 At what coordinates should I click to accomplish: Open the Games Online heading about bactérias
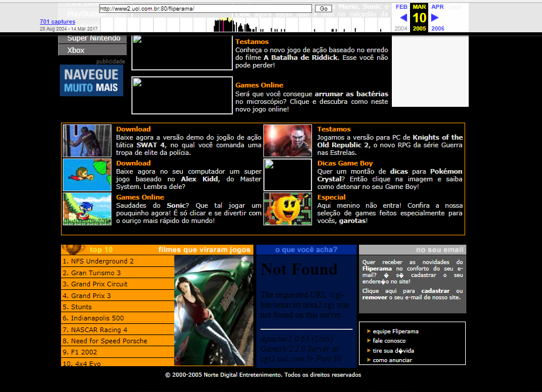pyautogui.click(x=259, y=85)
